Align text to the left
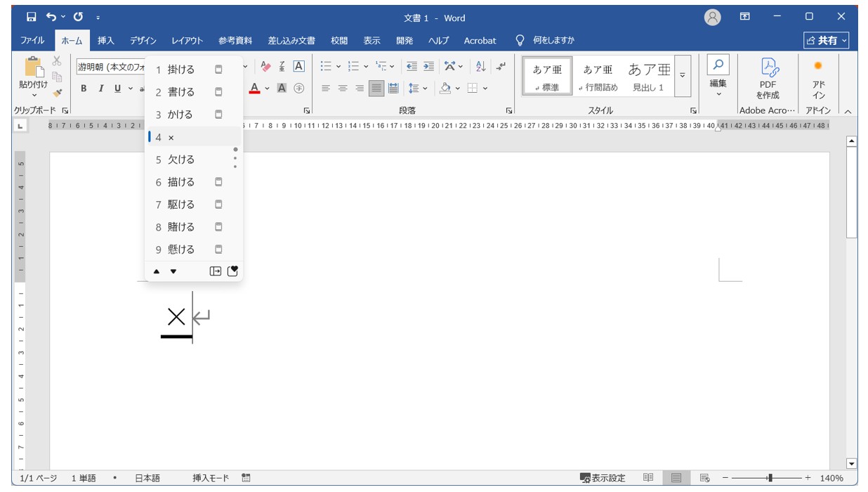 [x=326, y=88]
